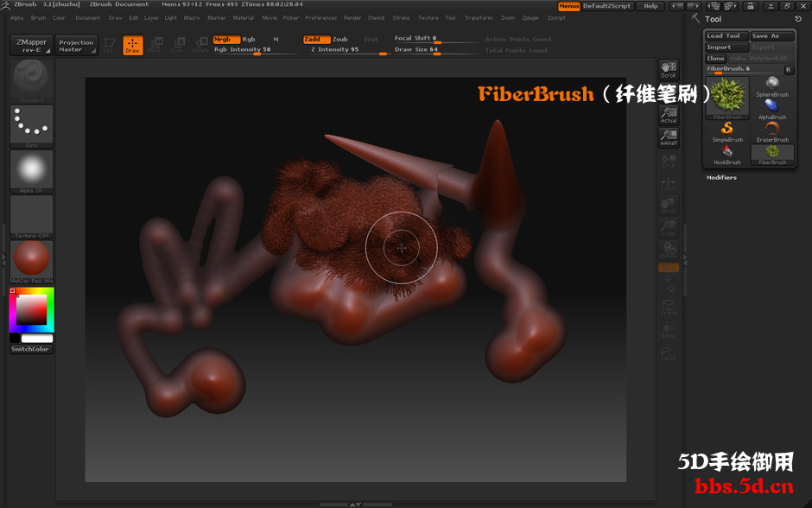Toggle the Mrgb paint mode
812x508 pixels.
[226, 40]
